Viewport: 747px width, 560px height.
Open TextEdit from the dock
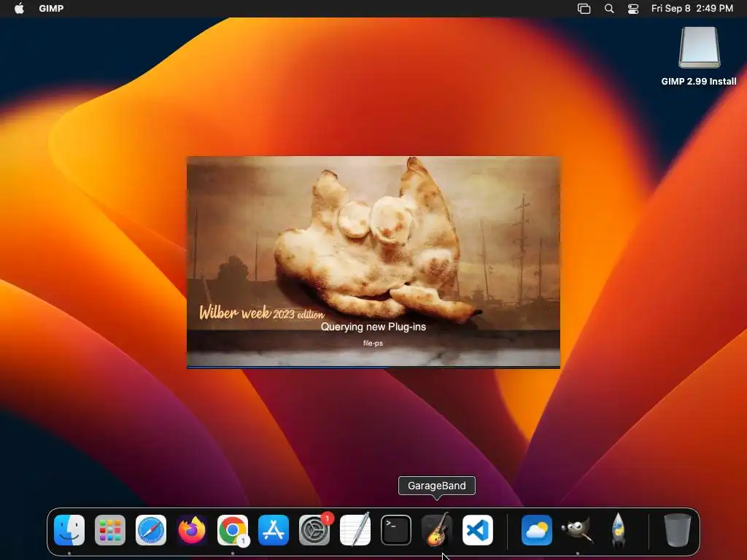click(355, 530)
